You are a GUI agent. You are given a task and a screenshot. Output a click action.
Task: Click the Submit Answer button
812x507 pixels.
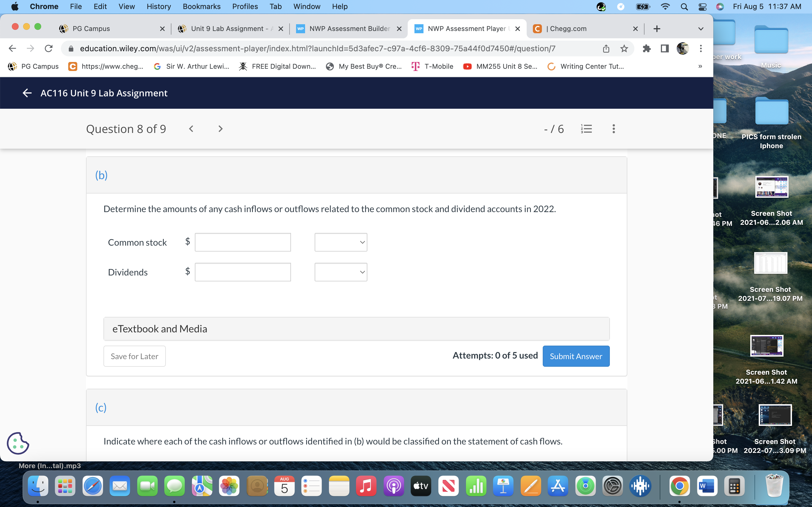click(x=576, y=356)
